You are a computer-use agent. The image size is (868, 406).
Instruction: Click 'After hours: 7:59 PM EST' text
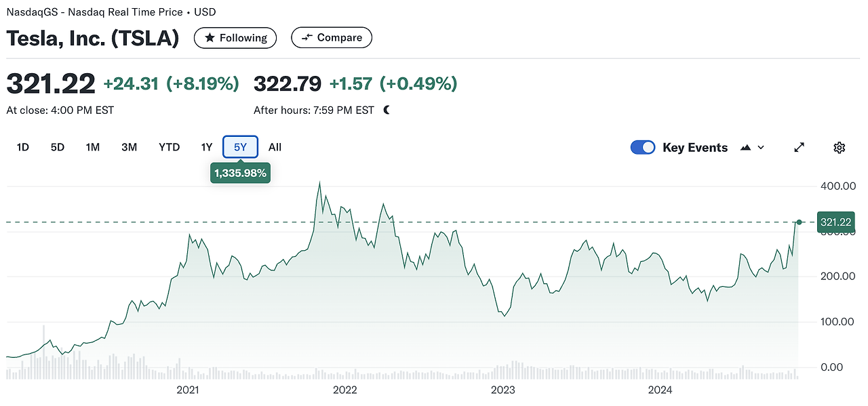[314, 110]
